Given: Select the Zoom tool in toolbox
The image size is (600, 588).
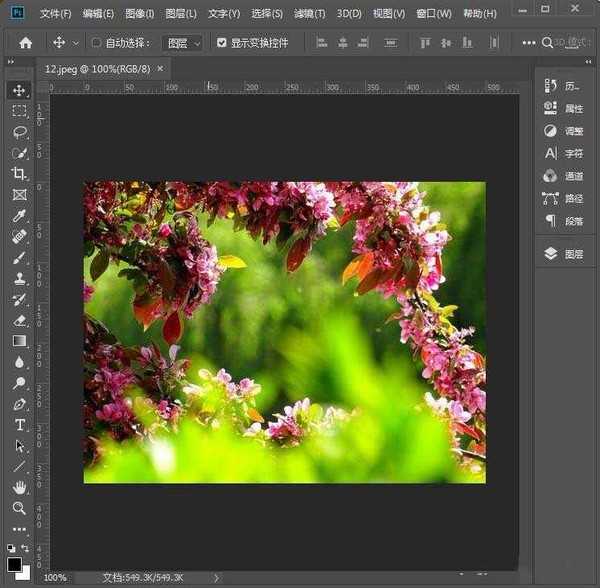Looking at the screenshot, I should click(x=19, y=508).
